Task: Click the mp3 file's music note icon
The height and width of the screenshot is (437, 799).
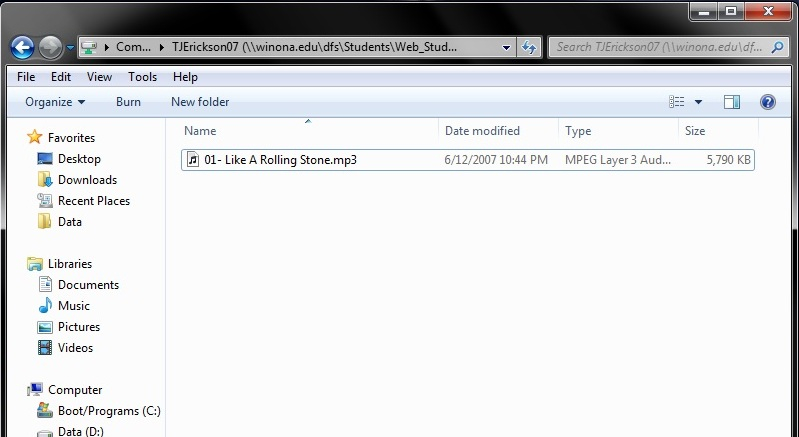Action: click(193, 160)
